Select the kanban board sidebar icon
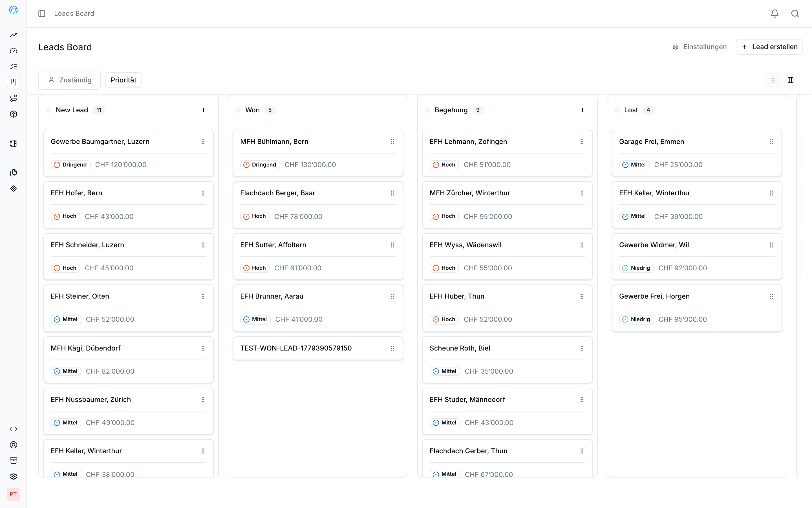Screen dimensions: 812x508 tap(14, 82)
